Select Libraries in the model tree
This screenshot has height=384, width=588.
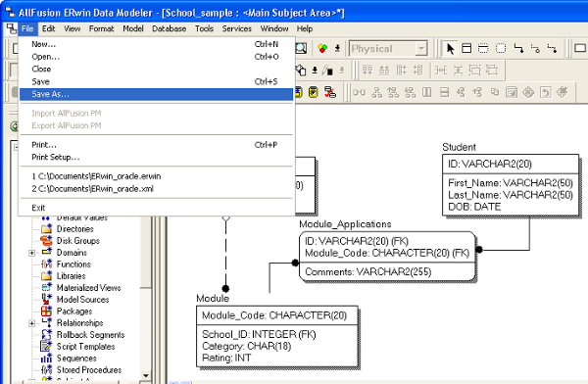[x=71, y=276]
